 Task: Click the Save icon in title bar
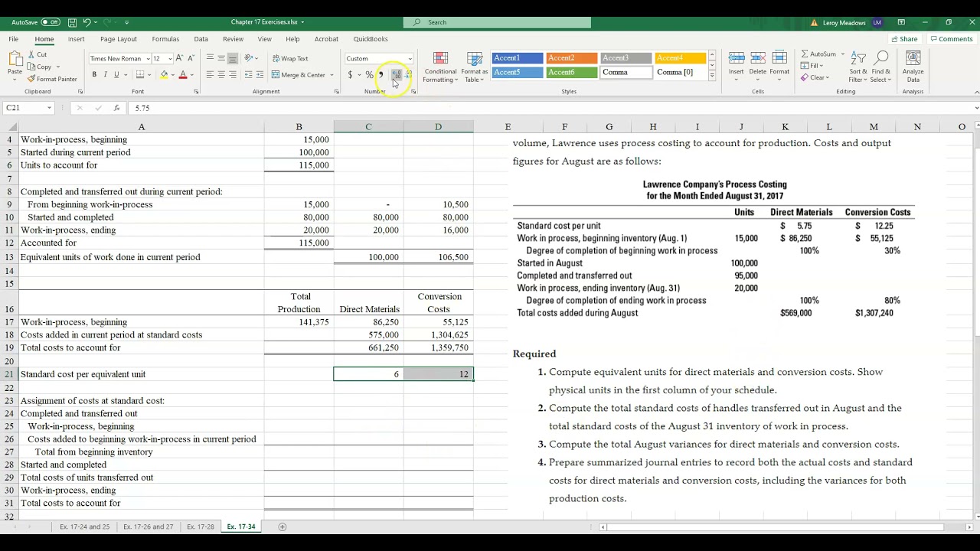[72, 22]
